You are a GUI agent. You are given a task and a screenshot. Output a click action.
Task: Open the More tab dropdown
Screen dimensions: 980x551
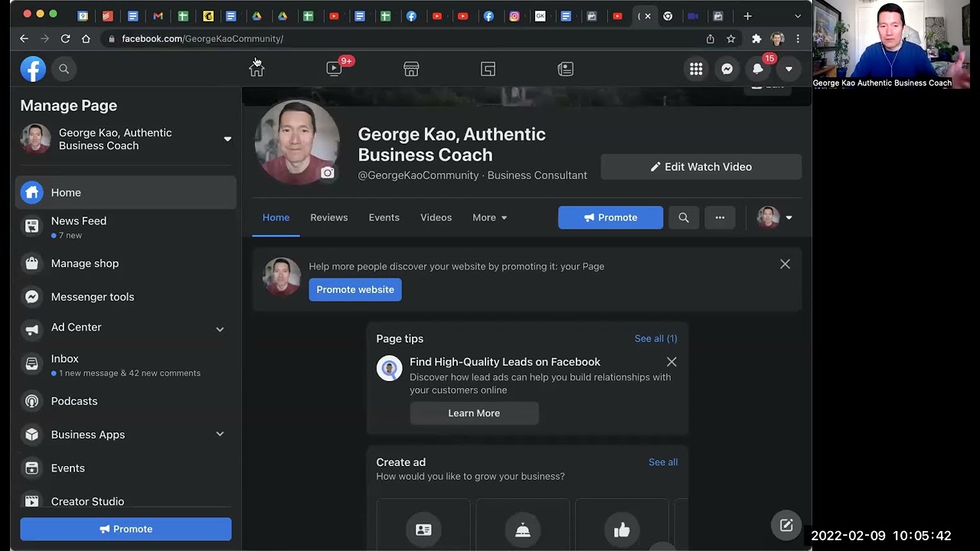(490, 217)
